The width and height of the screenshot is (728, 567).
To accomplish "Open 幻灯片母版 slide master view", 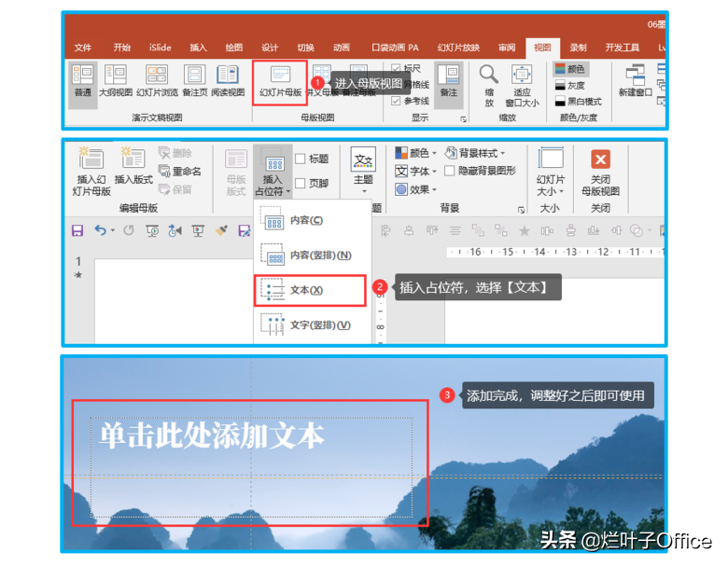I will 280,82.
